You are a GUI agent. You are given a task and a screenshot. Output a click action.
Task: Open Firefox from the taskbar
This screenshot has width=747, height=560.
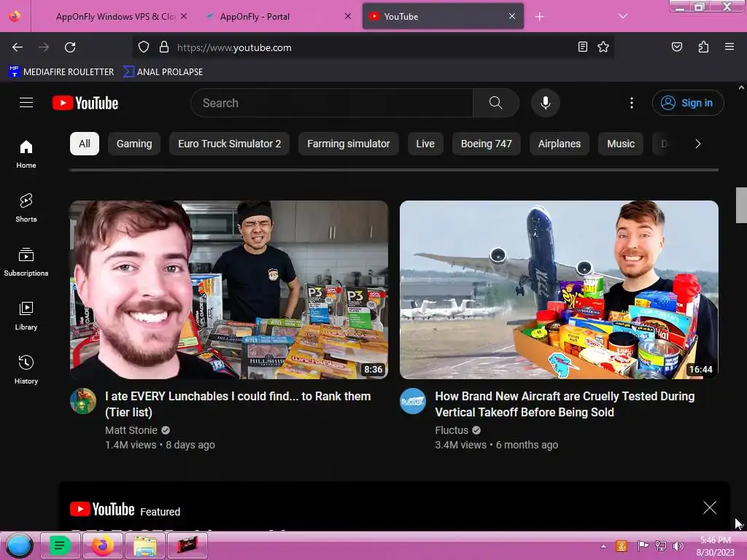(x=103, y=545)
